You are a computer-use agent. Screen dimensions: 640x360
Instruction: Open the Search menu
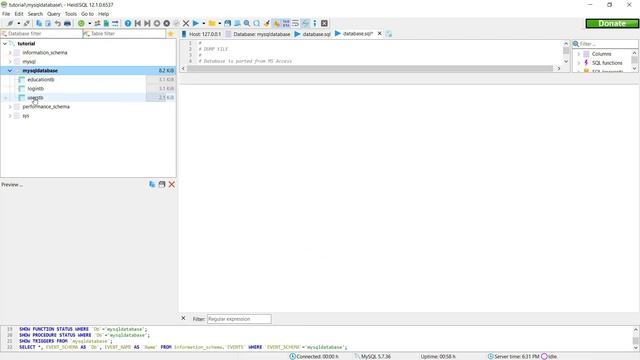pyautogui.click(x=35, y=14)
